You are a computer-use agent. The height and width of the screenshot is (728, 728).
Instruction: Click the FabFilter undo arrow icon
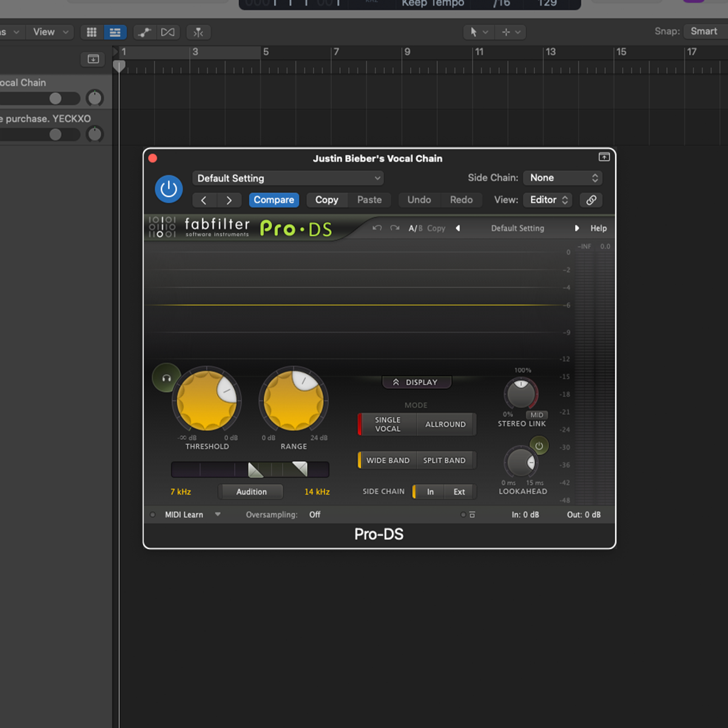[377, 228]
